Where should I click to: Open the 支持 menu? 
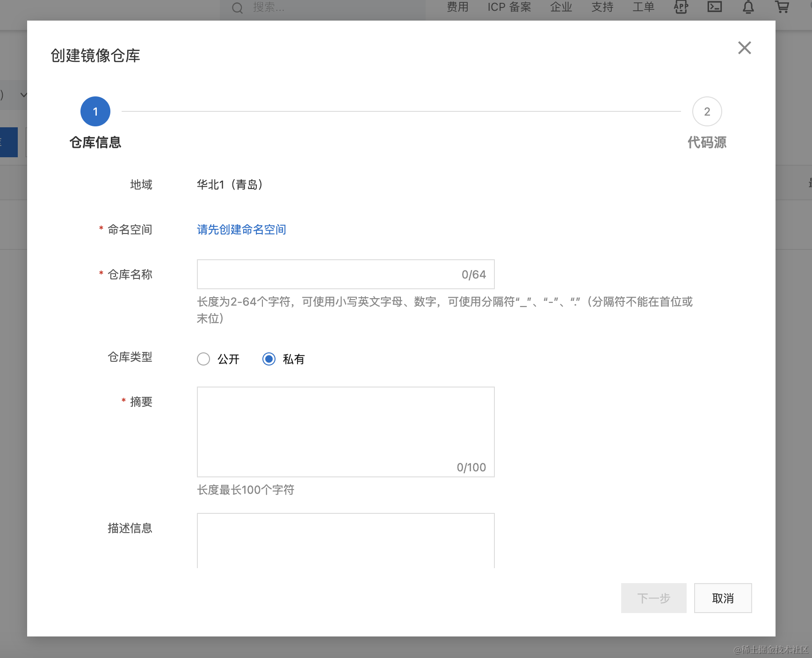click(x=602, y=7)
